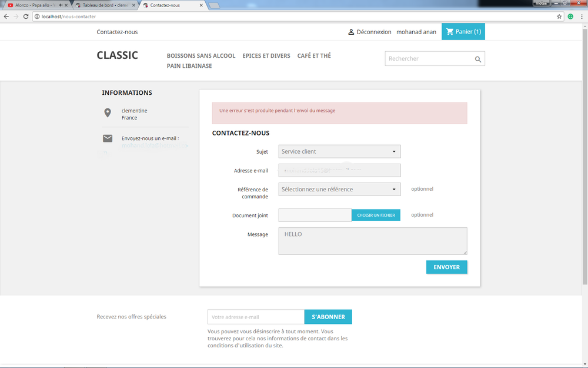
Task: Click the audio speaker icon on the YouTube tab
Action: pos(61,5)
